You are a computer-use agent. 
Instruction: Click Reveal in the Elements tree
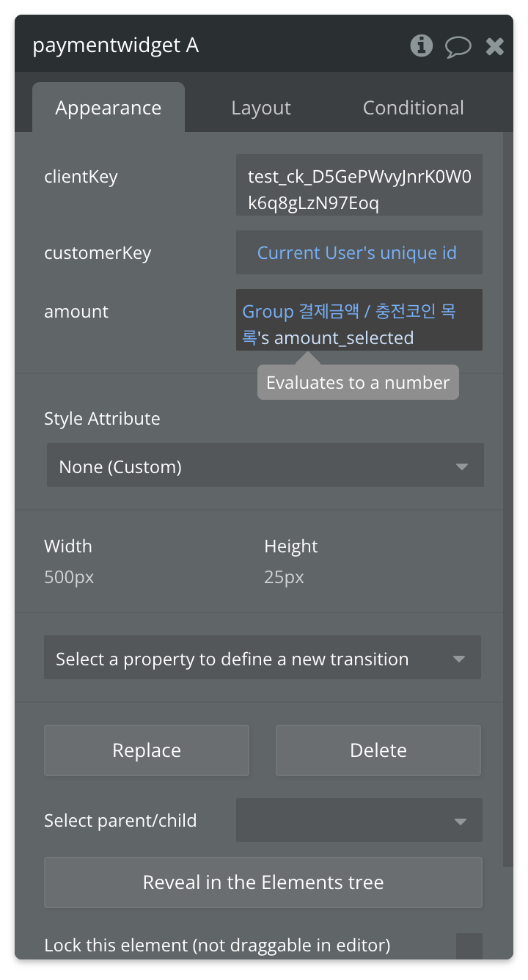[x=263, y=882]
